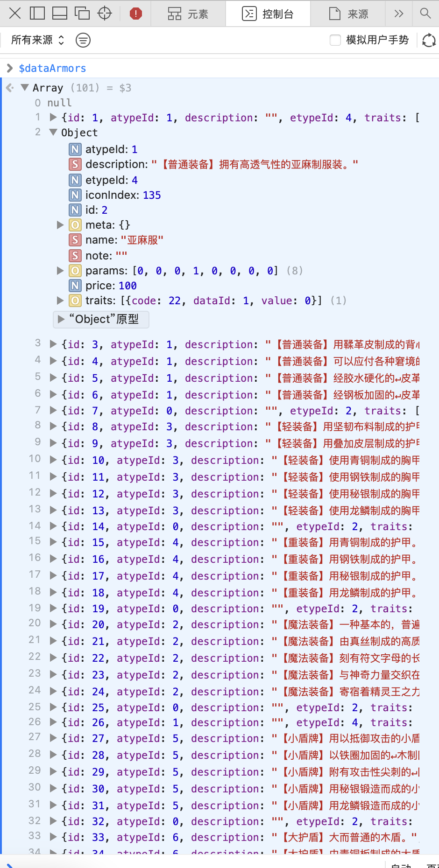439x868 pixels.
Task: Click the id: 2 number type icon
Action: tap(75, 210)
